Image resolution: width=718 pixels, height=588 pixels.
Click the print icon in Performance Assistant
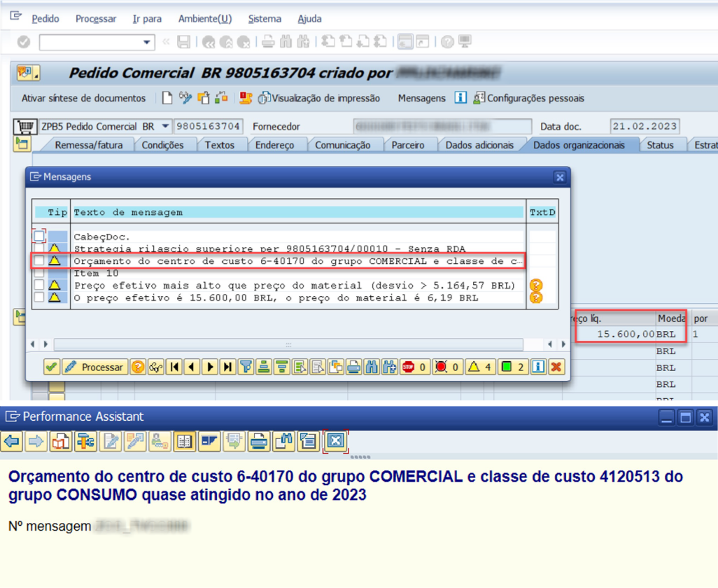pyautogui.click(x=259, y=441)
